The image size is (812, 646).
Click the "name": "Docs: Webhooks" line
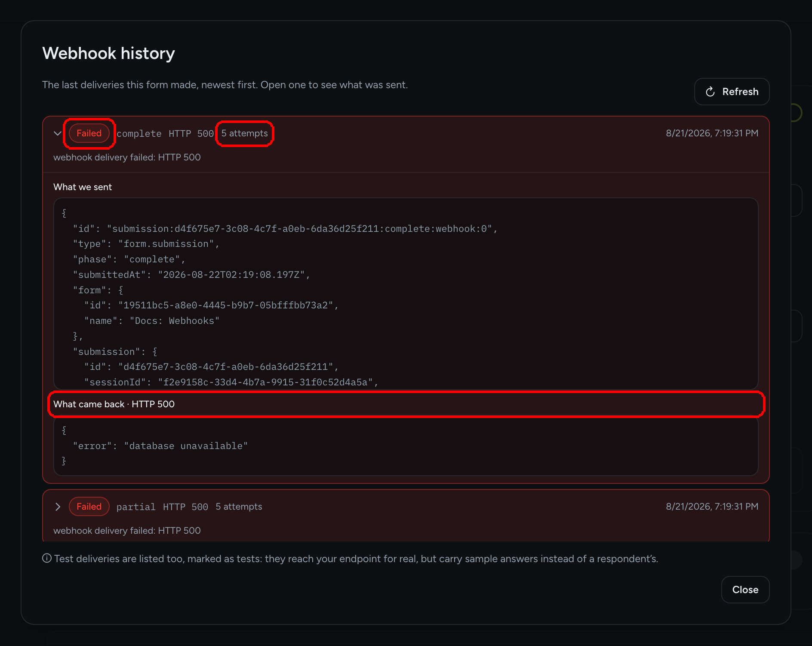(x=152, y=321)
